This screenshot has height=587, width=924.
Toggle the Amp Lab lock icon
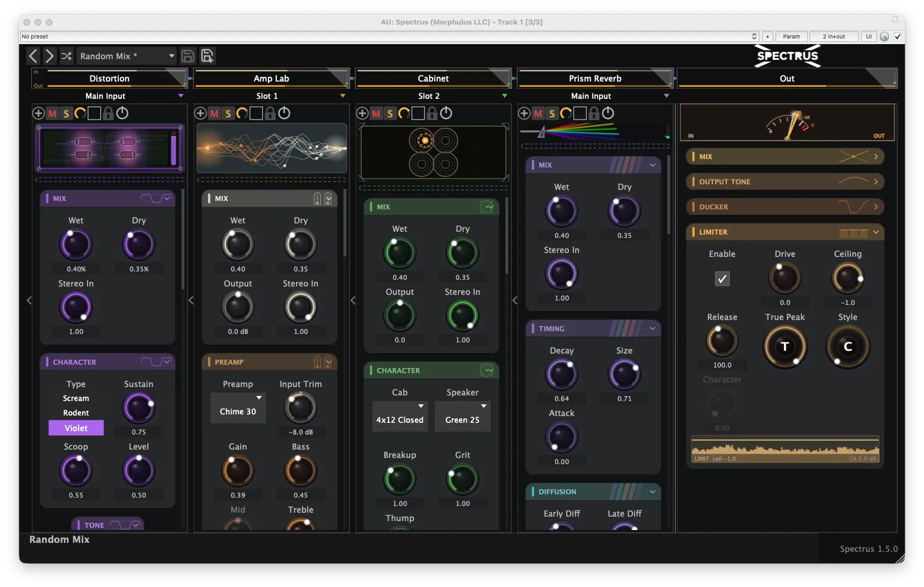coord(270,113)
